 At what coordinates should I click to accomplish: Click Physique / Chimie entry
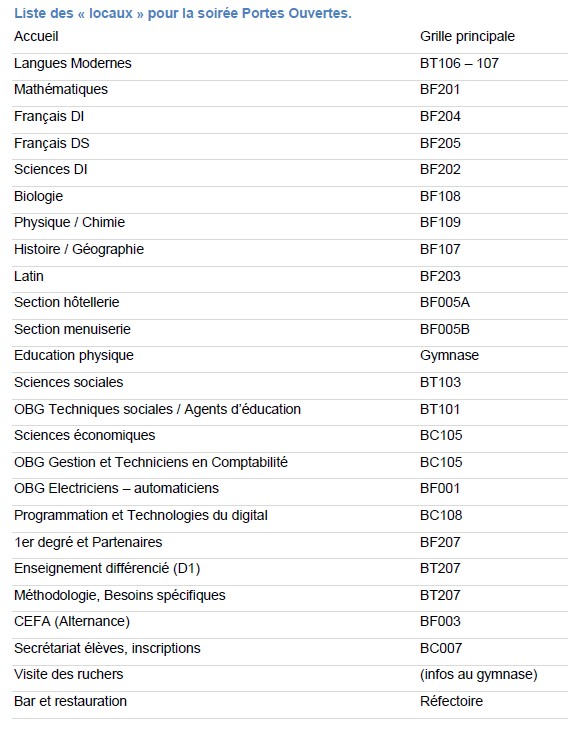tap(69, 223)
